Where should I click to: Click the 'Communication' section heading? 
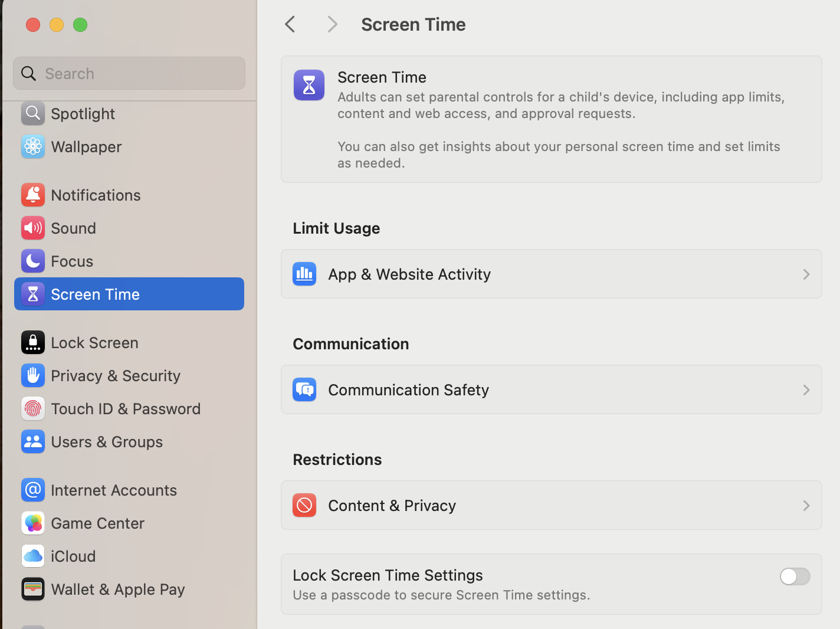[350, 343]
